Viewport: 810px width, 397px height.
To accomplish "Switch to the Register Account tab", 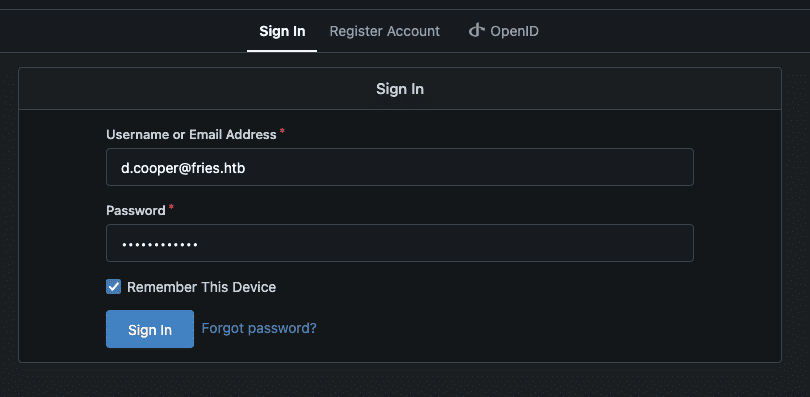I will [384, 31].
